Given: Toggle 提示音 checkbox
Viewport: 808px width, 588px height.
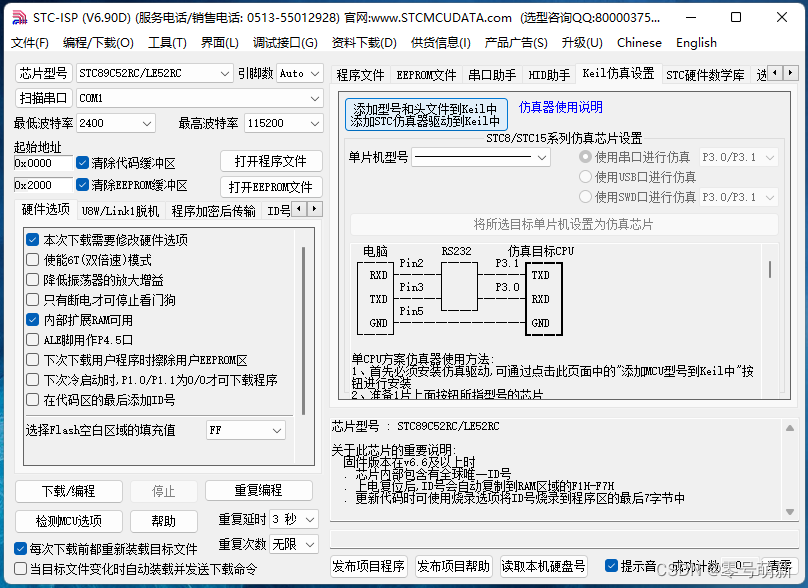Looking at the screenshot, I should pyautogui.click(x=611, y=566).
